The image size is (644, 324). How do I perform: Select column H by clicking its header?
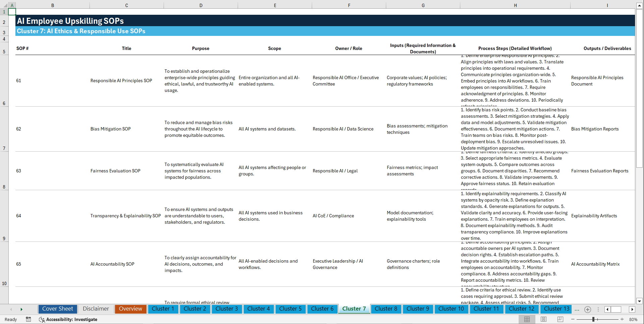[x=515, y=5]
